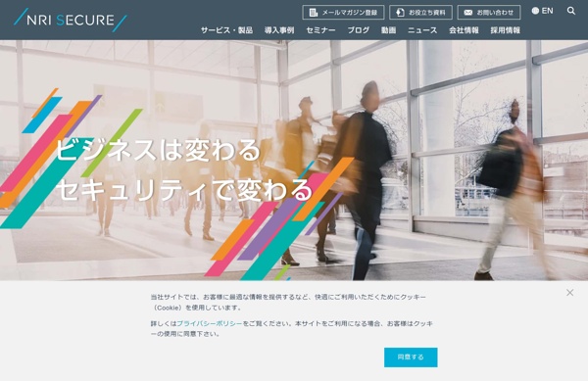Open 採用情報 menu
Viewport: 588px width, 381px height.
505,30
